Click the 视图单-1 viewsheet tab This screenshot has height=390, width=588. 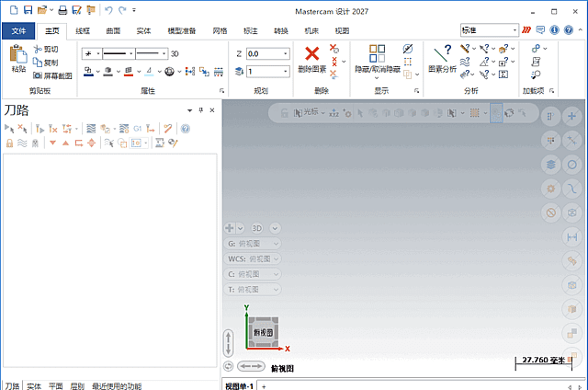pyautogui.click(x=239, y=386)
